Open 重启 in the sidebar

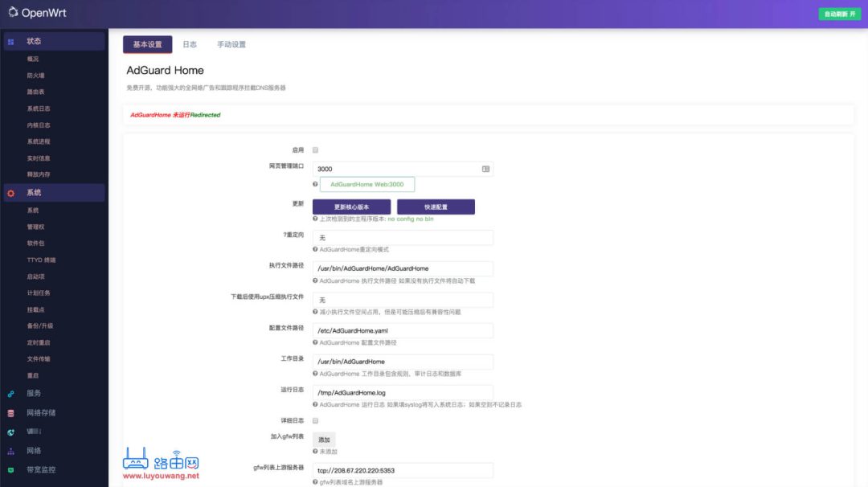33,375
